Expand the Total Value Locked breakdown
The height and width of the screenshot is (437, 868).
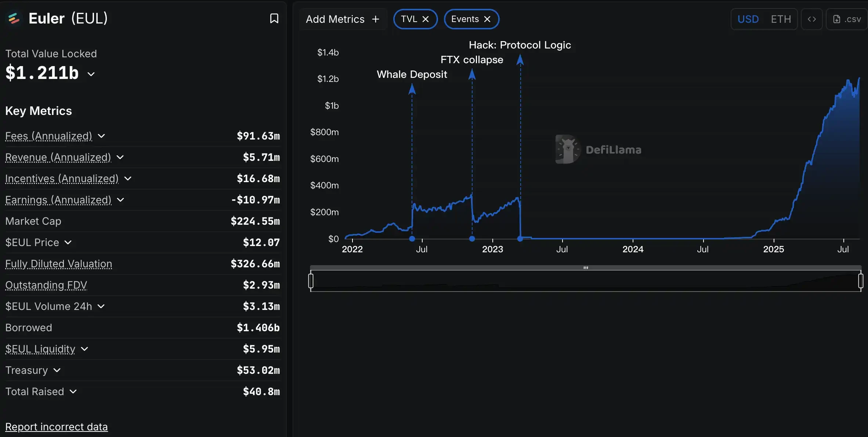[91, 73]
